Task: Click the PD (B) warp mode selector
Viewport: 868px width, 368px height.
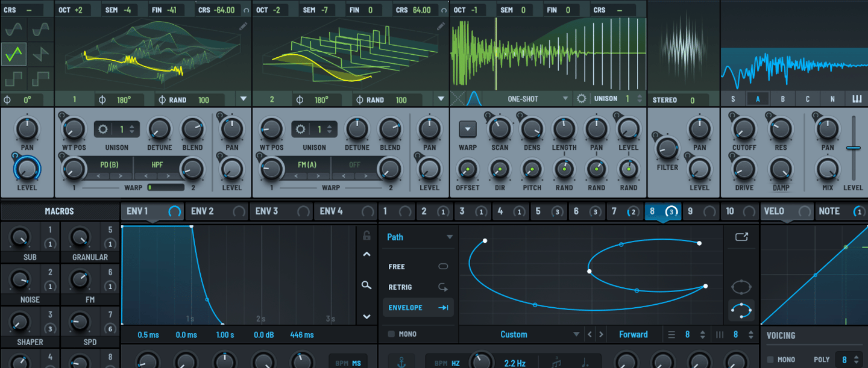Action: pyautogui.click(x=109, y=164)
